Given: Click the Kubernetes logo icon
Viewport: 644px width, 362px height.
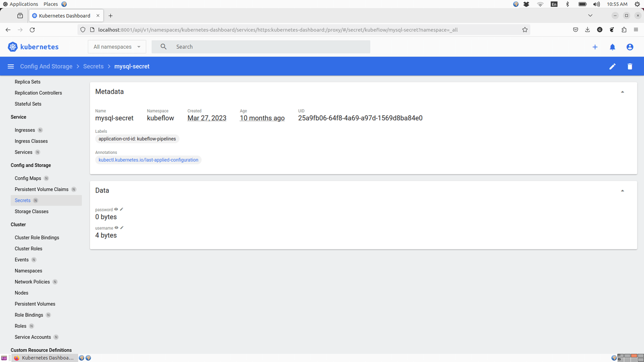Looking at the screenshot, I should point(13,47).
